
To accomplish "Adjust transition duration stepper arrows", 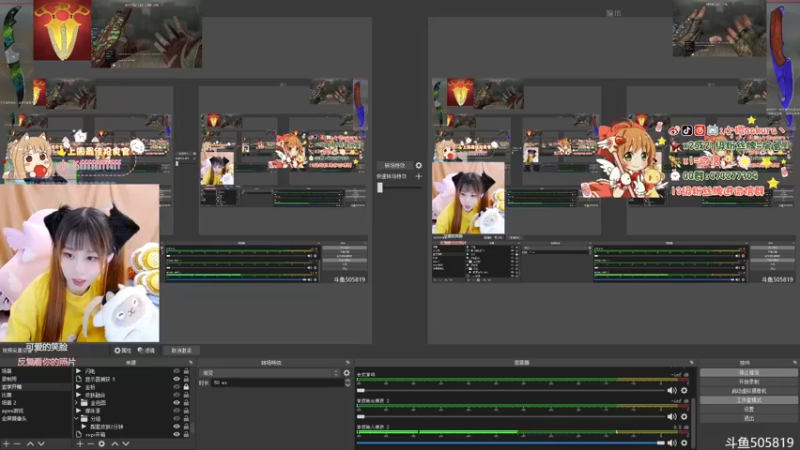I will pyautogui.click(x=347, y=383).
